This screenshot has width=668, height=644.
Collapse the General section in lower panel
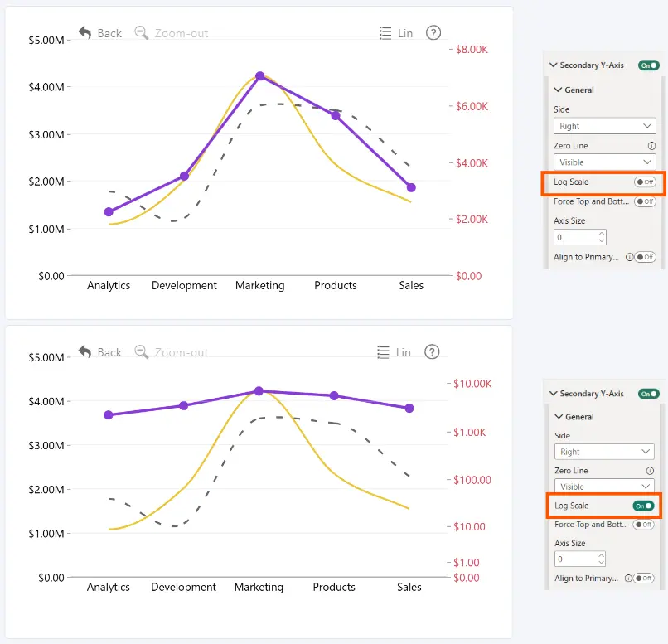[x=559, y=417]
